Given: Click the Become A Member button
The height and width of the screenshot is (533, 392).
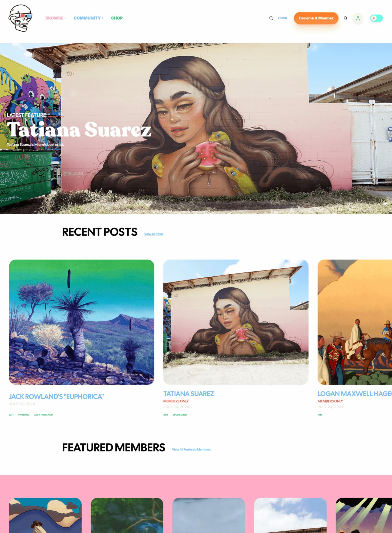Looking at the screenshot, I should coord(316,18).
